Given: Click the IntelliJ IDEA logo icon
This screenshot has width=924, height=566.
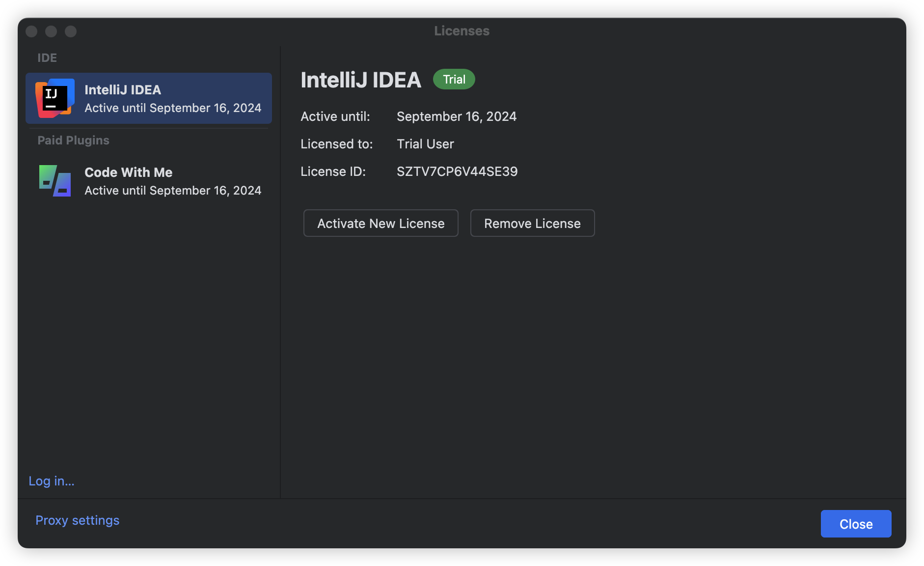Looking at the screenshot, I should (x=55, y=98).
